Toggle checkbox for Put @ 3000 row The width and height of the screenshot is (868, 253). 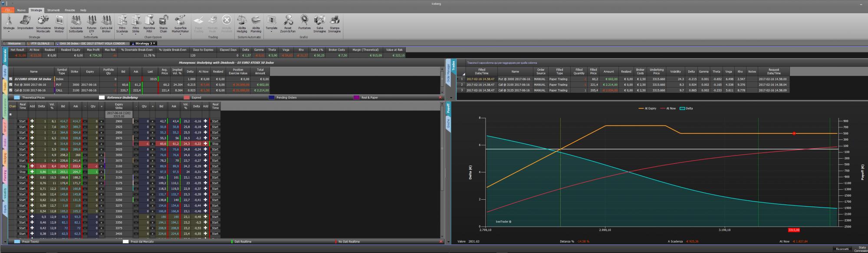click(x=11, y=85)
